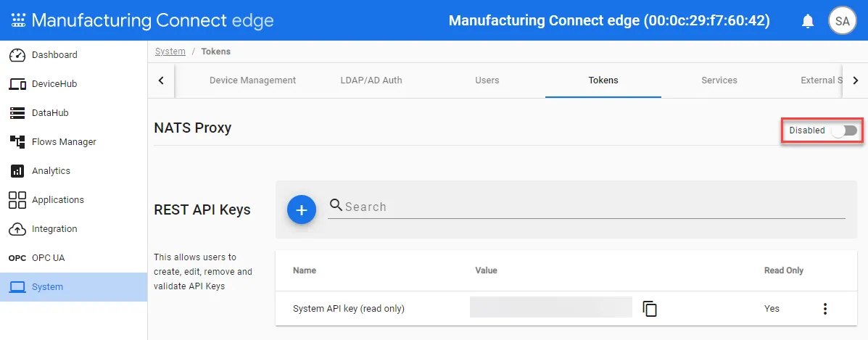Click the 'Yes' read-only cell

tap(772, 308)
